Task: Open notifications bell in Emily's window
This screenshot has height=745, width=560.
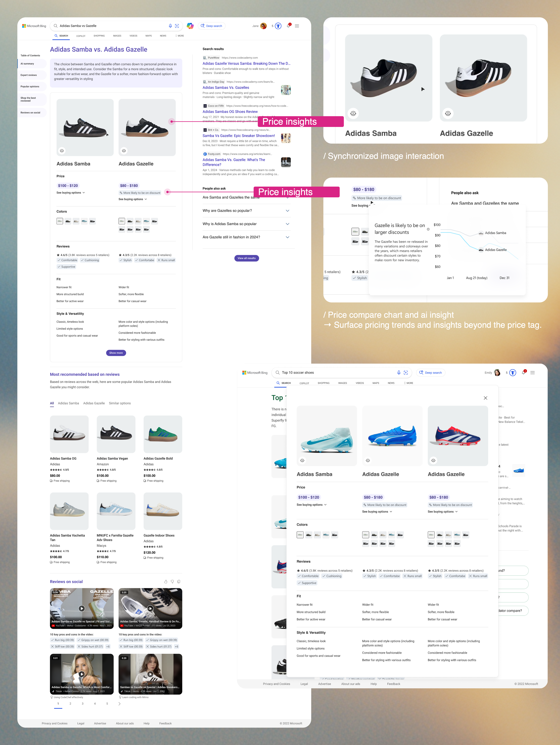Action: (524, 372)
